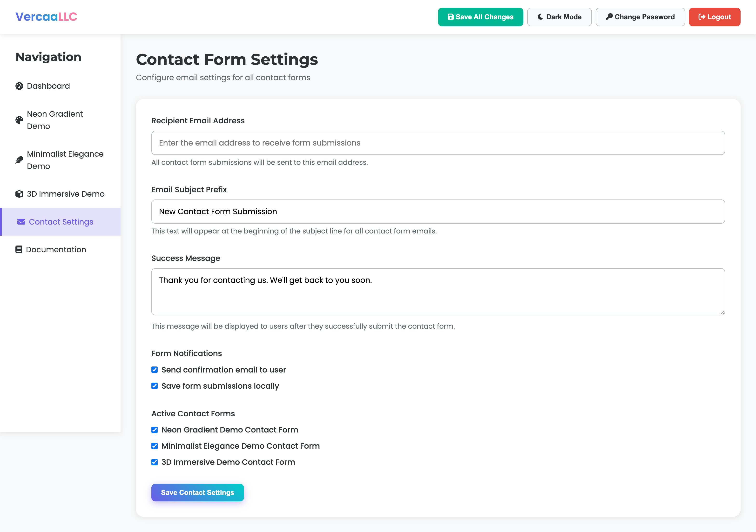Click Save All Changes in header
Screen dimensions: 756x532
(480, 17)
